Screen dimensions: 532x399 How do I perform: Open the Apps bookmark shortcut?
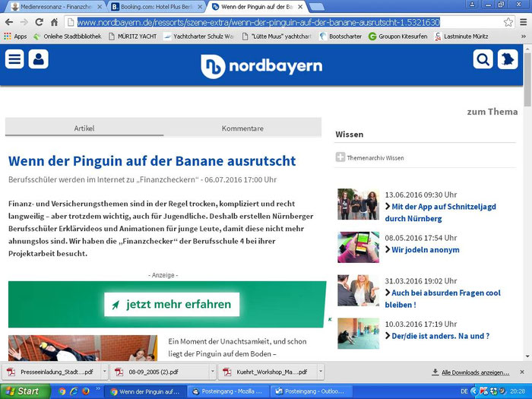(15, 36)
